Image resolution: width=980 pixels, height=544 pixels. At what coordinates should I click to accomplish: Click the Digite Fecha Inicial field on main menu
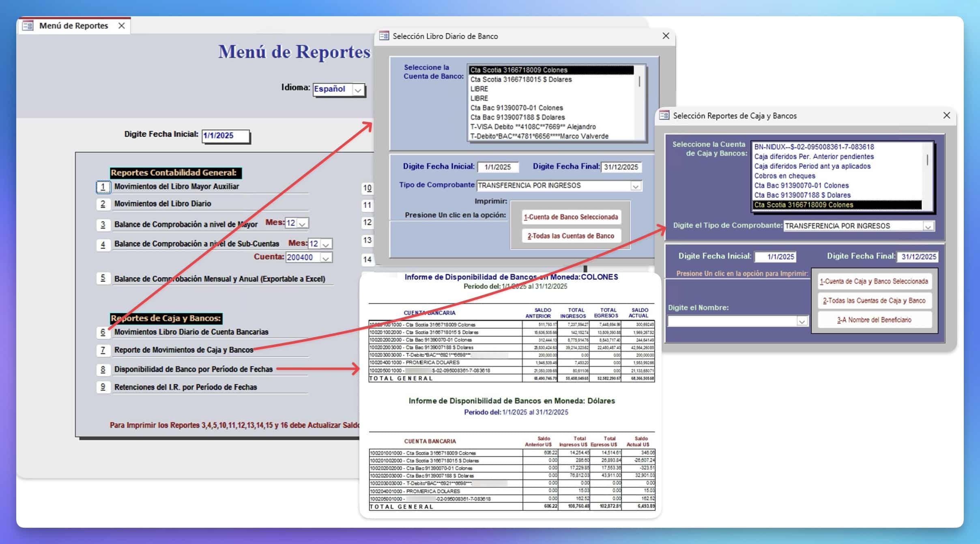click(225, 136)
